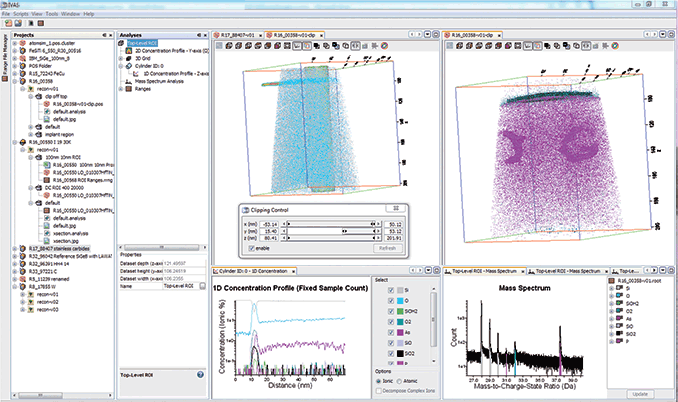Select the Mass Spectrum Analysis icon in Analyses
This screenshot has height=402, width=678.
tap(128, 82)
